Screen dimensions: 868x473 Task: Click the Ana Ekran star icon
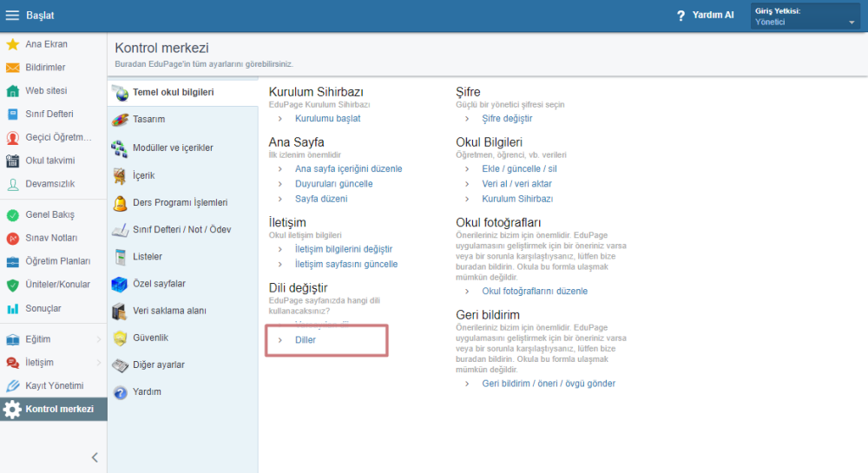(12, 44)
